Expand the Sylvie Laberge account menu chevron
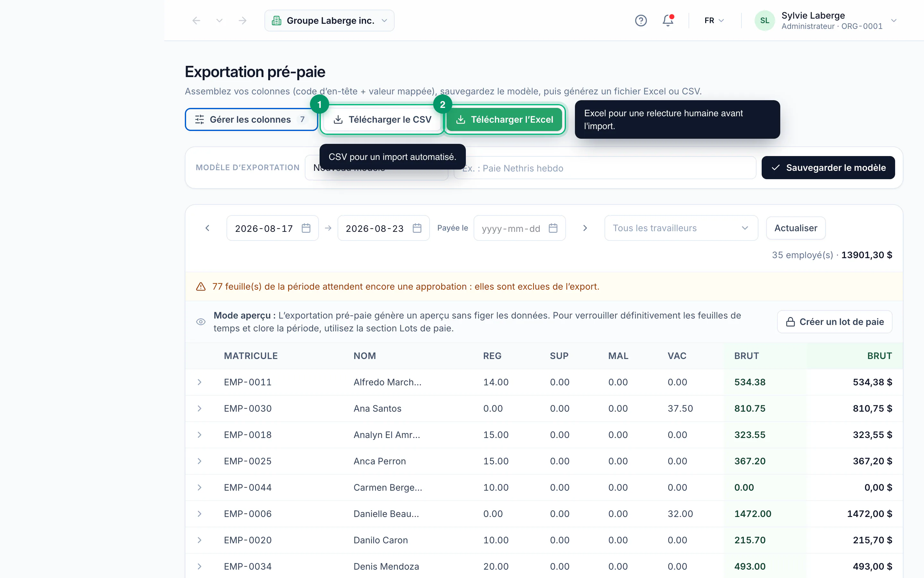Viewport: 924px width, 578px height. tap(894, 21)
